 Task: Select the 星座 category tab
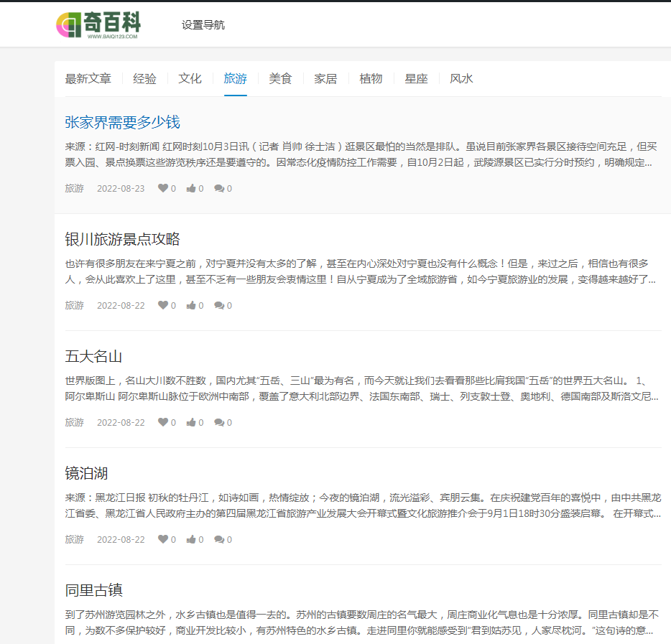coord(417,78)
